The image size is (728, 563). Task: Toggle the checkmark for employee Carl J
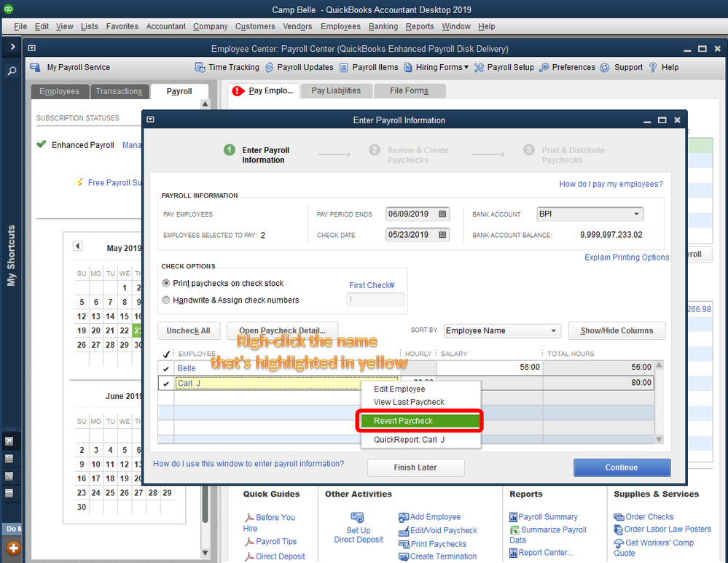[x=165, y=384]
